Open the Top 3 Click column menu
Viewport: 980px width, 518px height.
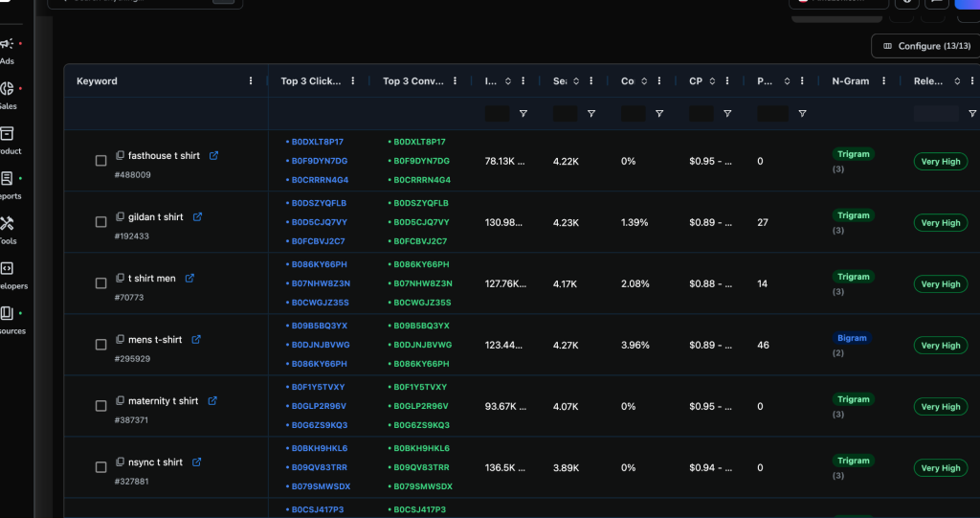353,80
